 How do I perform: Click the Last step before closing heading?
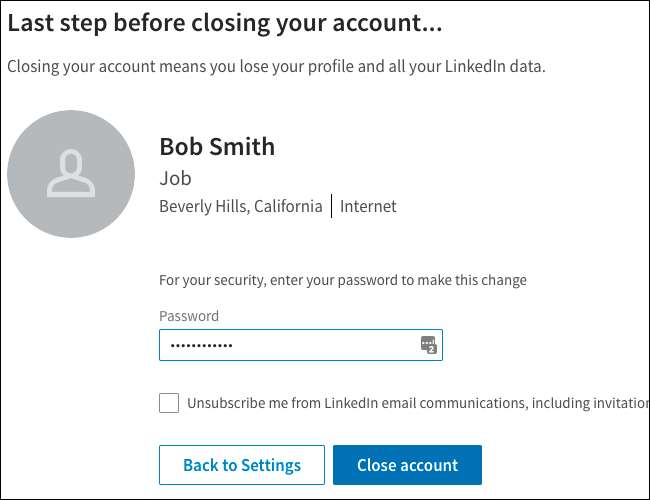point(225,22)
